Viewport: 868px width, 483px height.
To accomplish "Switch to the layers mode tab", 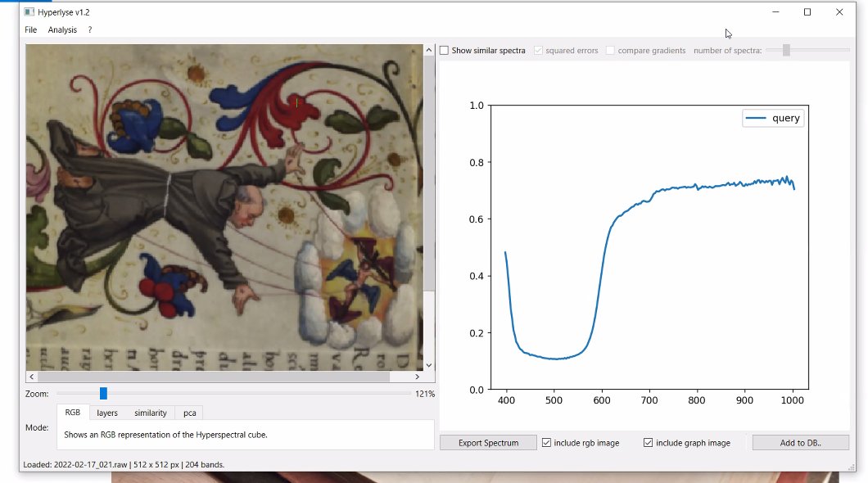I will coord(106,413).
